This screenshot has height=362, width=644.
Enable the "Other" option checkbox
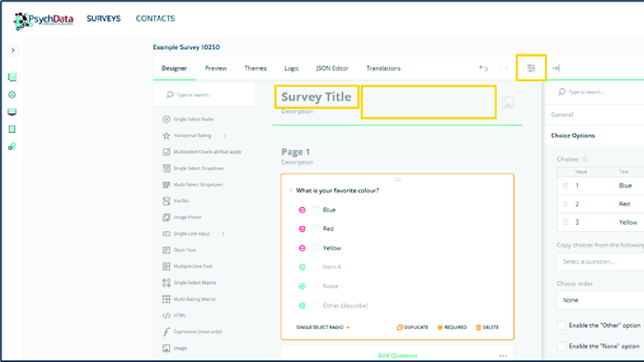[x=562, y=326]
